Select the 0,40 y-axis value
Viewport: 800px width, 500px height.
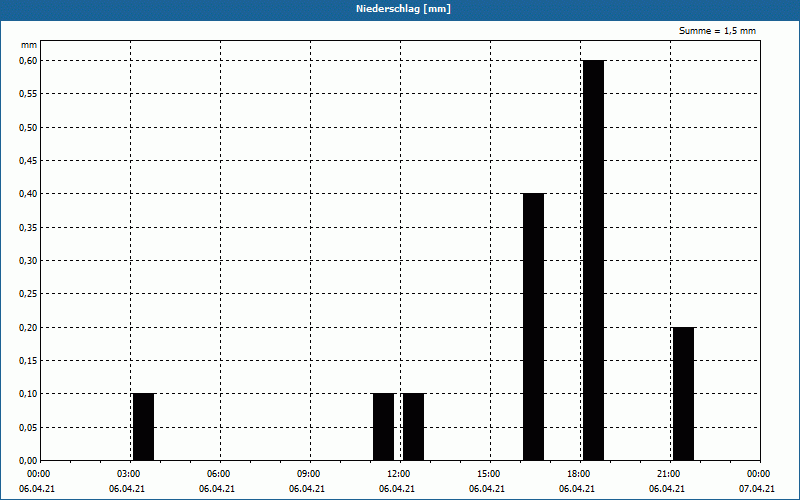(28, 194)
